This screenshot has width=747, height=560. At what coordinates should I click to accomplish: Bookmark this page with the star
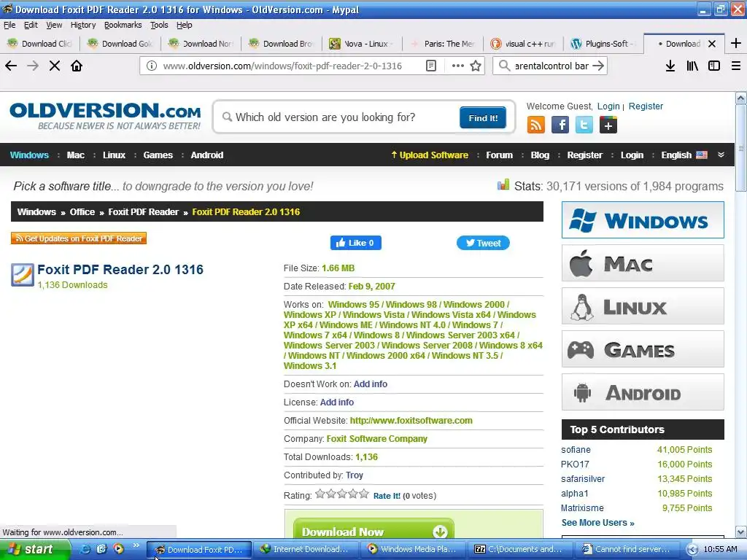point(476,66)
